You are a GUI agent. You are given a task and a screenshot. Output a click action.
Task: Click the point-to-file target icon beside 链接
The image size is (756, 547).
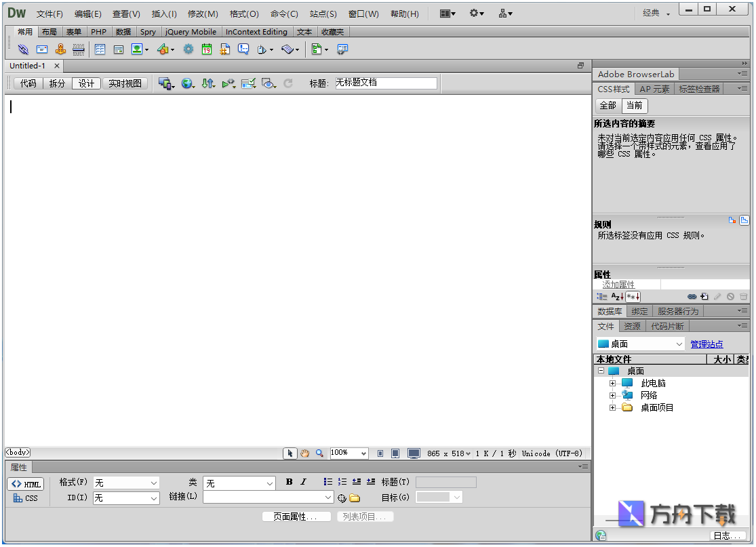click(x=342, y=498)
